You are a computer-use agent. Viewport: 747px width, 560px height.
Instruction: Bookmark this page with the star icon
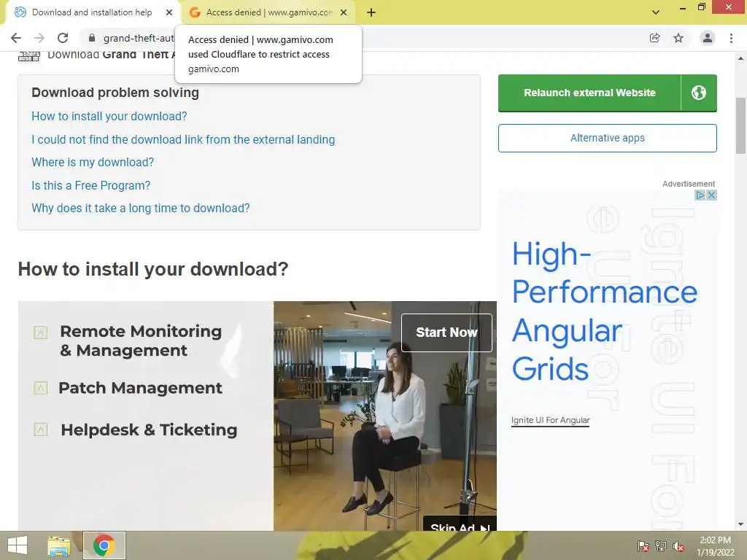click(678, 38)
